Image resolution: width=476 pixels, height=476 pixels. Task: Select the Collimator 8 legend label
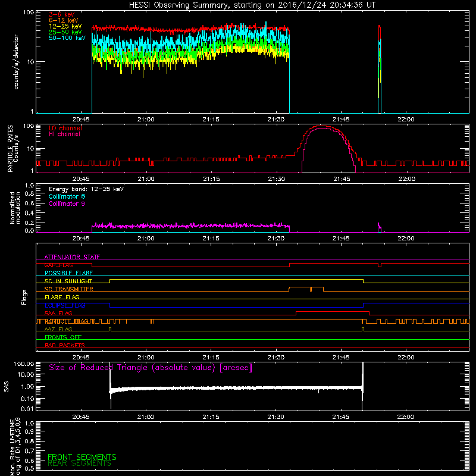click(67, 196)
